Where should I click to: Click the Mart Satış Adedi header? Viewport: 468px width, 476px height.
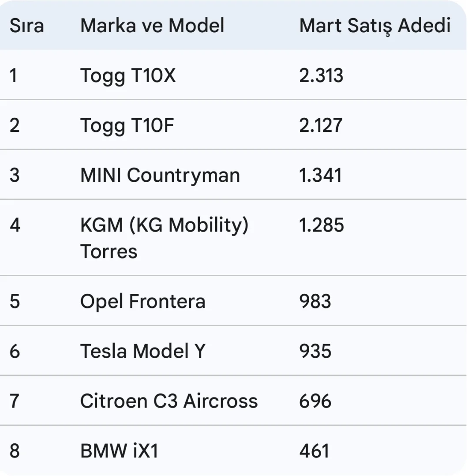coord(375,26)
